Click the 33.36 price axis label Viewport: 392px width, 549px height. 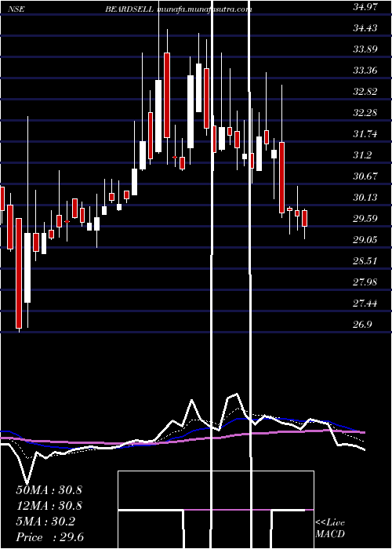365,71
